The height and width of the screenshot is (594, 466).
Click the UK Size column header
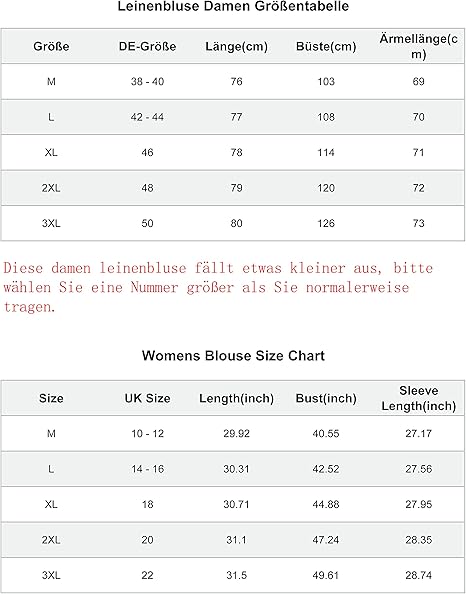pyautogui.click(x=147, y=398)
